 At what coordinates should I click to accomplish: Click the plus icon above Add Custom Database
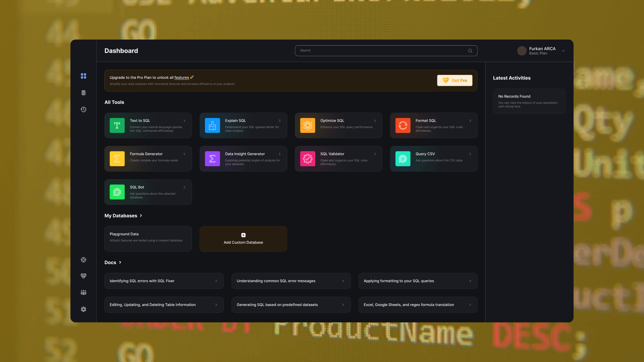(244, 235)
